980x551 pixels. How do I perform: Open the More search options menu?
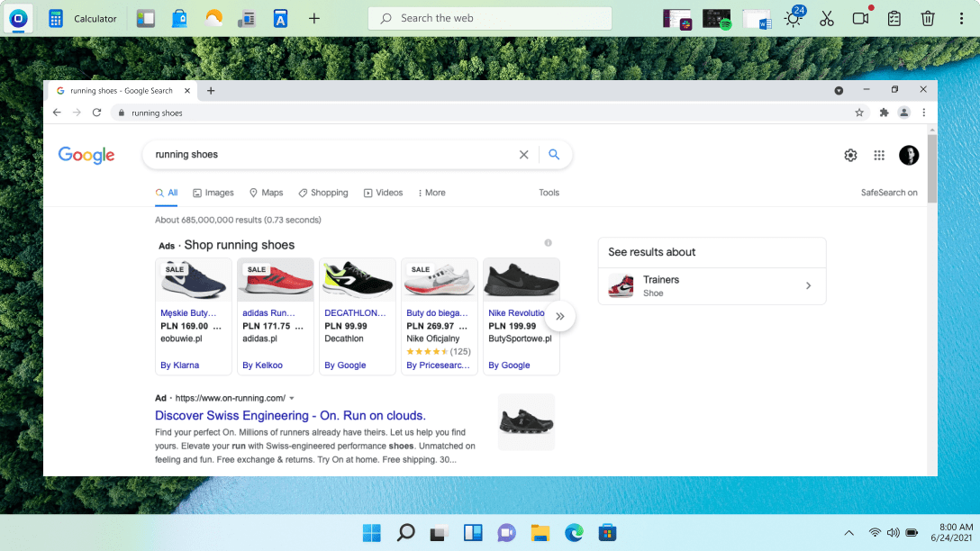tap(431, 193)
